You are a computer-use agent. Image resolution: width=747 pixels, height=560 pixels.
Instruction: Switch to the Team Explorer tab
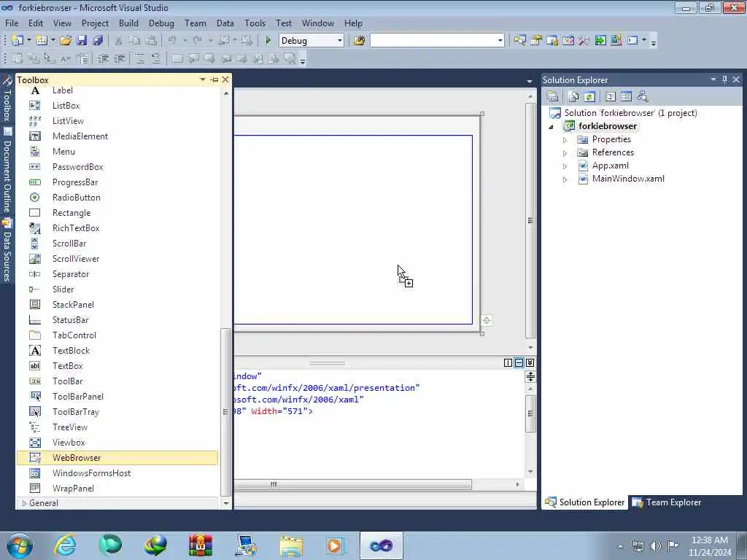pyautogui.click(x=667, y=502)
